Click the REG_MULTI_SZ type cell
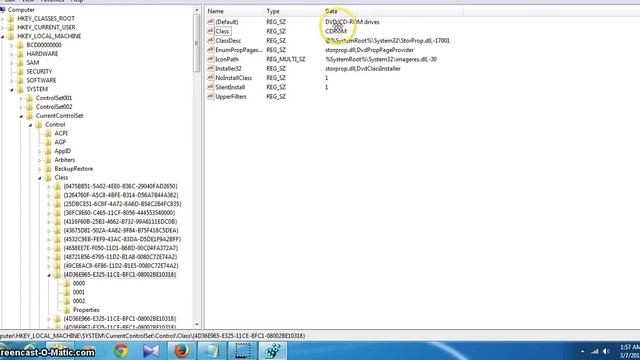640x360 pixels. (x=286, y=59)
